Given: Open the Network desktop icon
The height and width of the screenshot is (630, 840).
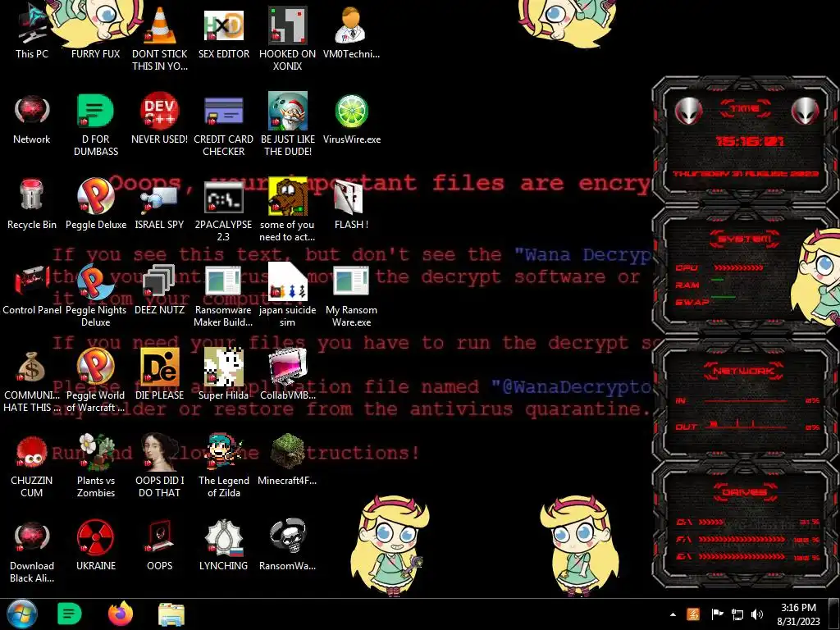Looking at the screenshot, I should tap(32, 119).
